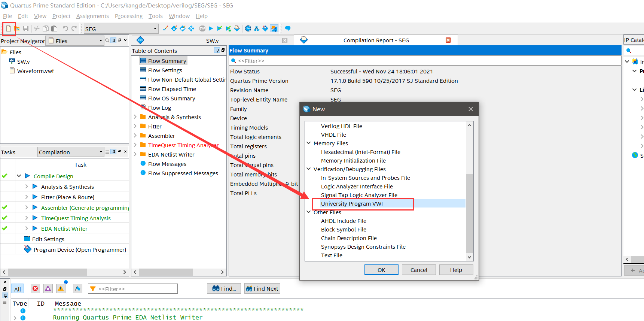Image resolution: width=644 pixels, height=321 pixels.
Task: Click the messages filter input field
Action: point(133,289)
